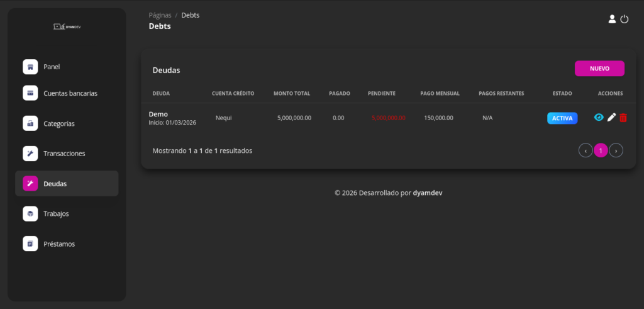This screenshot has height=309, width=644.
Task: Click the Páginas breadcrumb link
Action: 160,15
